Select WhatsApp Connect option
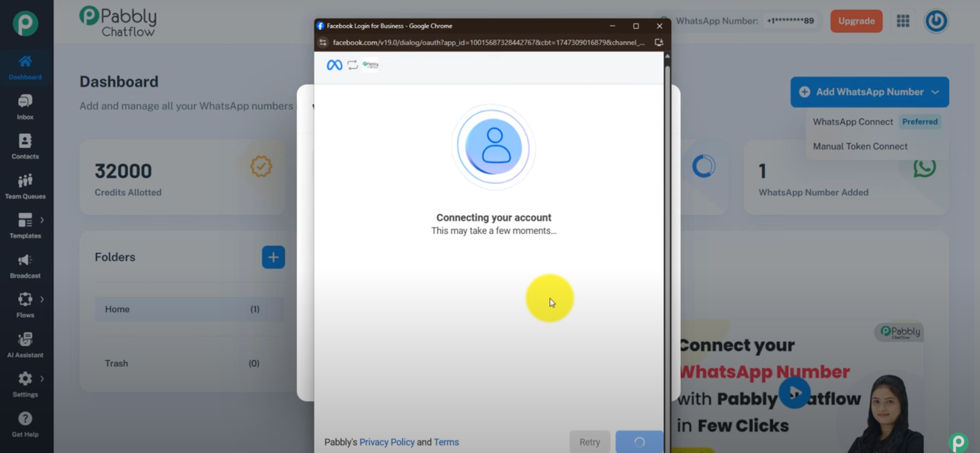Viewport: 980px width, 453px height. click(853, 122)
